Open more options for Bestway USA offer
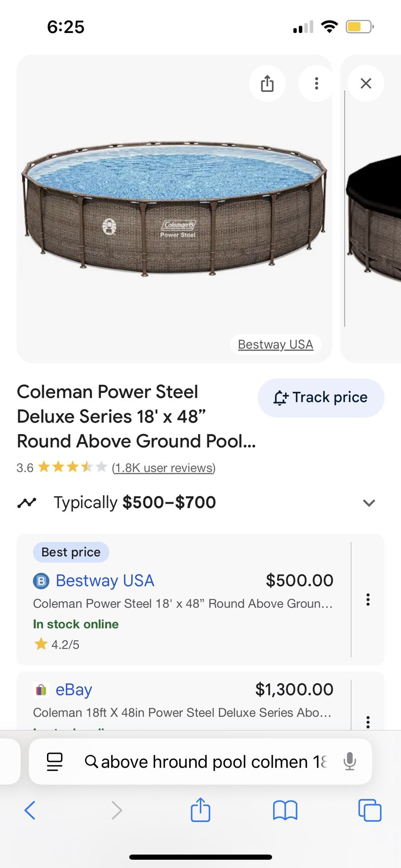 (368, 600)
